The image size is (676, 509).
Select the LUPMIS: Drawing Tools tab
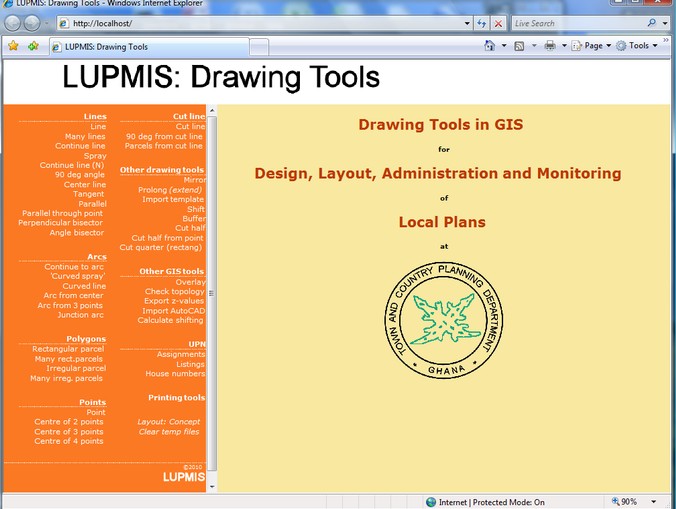(x=148, y=47)
